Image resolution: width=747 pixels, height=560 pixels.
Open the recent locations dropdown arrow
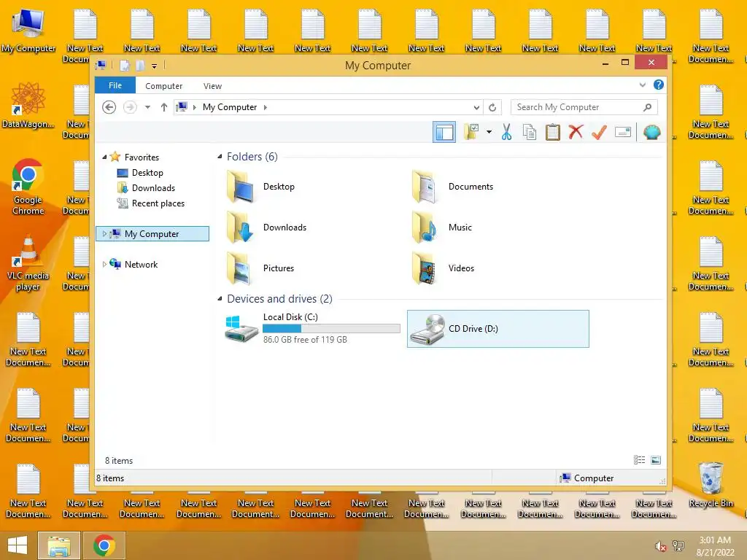point(147,107)
